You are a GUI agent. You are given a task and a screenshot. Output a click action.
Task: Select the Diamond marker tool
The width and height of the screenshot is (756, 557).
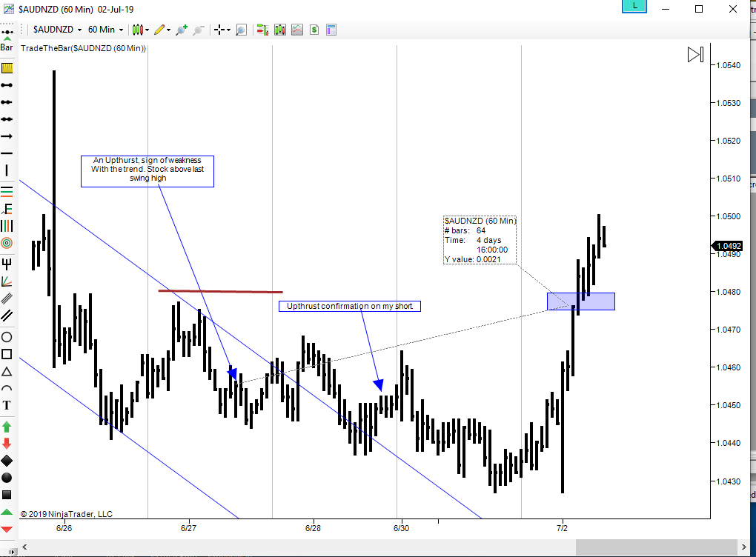(x=7, y=461)
